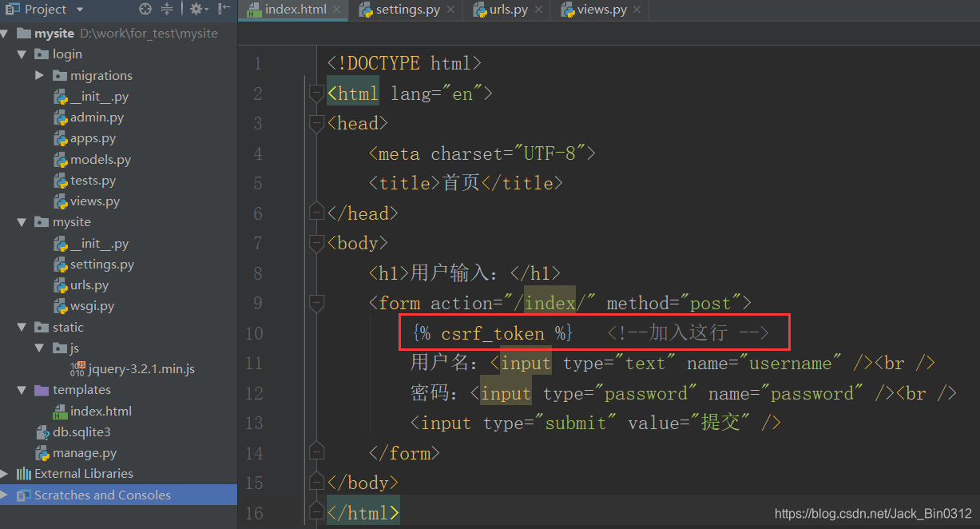
Task: Close the settings.py tab
Action: point(451,10)
